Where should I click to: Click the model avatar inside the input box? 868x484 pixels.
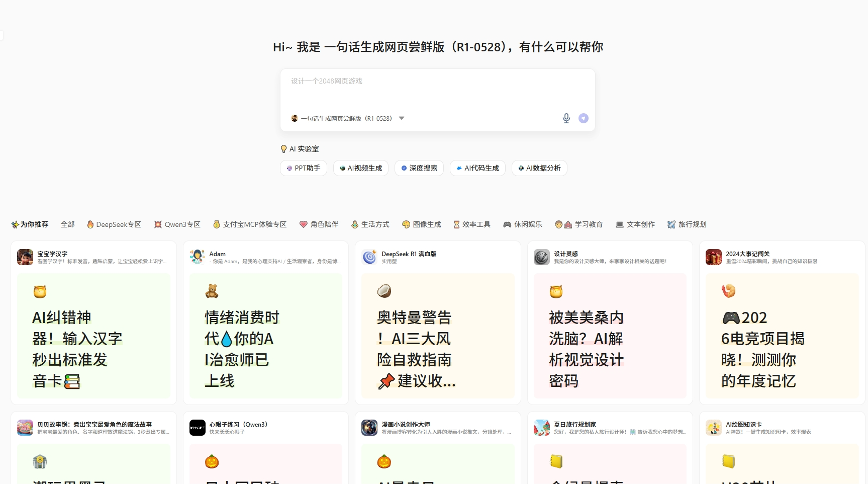[294, 118]
